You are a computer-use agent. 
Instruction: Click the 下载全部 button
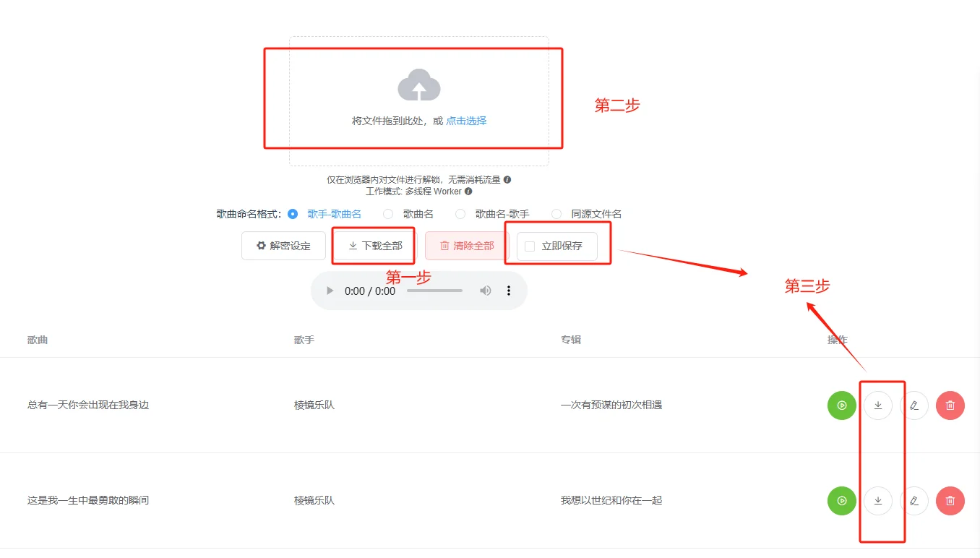(375, 246)
